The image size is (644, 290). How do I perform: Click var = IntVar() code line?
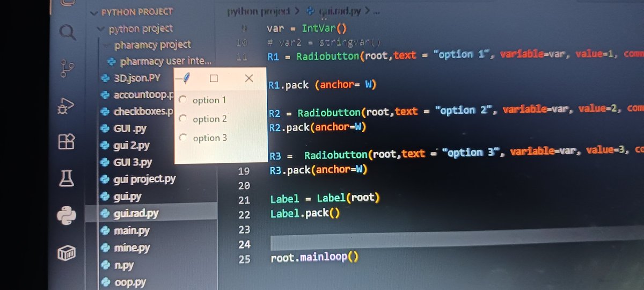(306, 28)
